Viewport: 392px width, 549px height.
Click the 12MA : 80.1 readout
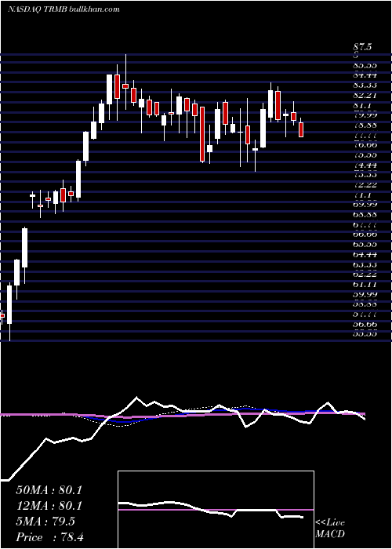[49, 506]
